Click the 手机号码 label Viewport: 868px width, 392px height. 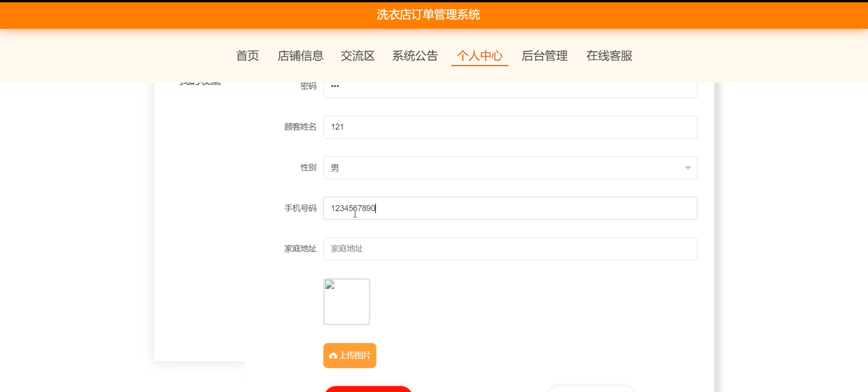pos(300,208)
